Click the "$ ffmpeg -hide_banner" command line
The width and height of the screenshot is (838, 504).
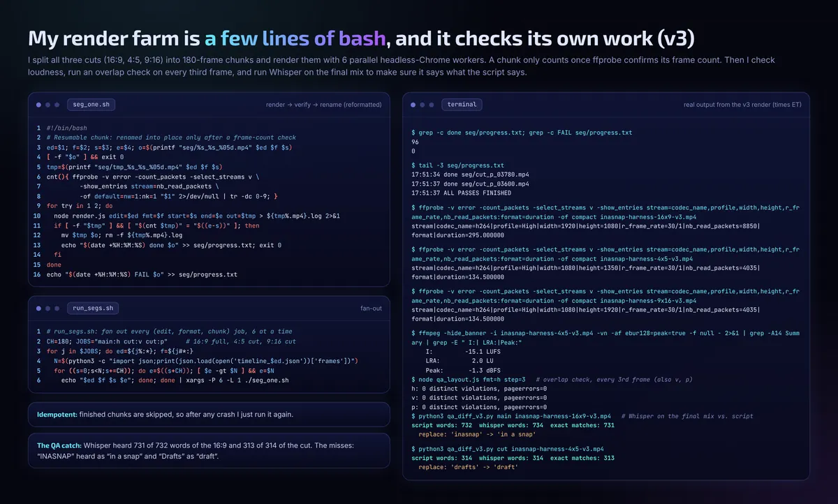pyautogui.click(x=605, y=338)
